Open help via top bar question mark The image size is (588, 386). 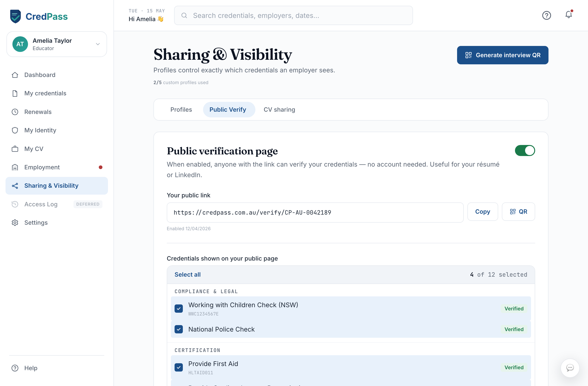[x=546, y=15]
